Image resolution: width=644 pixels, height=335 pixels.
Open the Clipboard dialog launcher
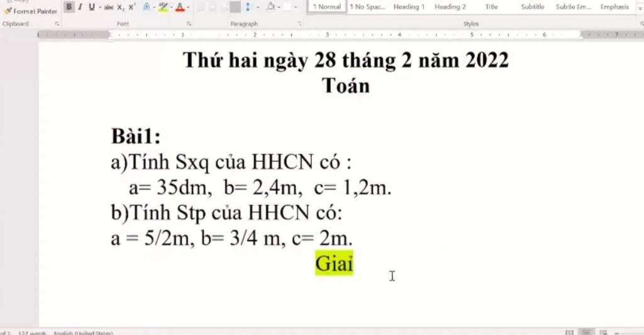pos(57,24)
